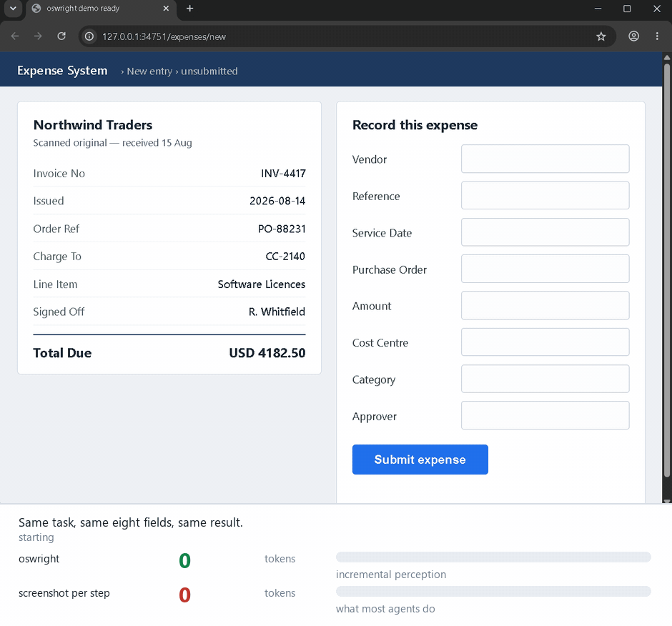The image size is (672, 626).
Task: Click the oswright incremental perception progress bar
Action: (x=493, y=557)
